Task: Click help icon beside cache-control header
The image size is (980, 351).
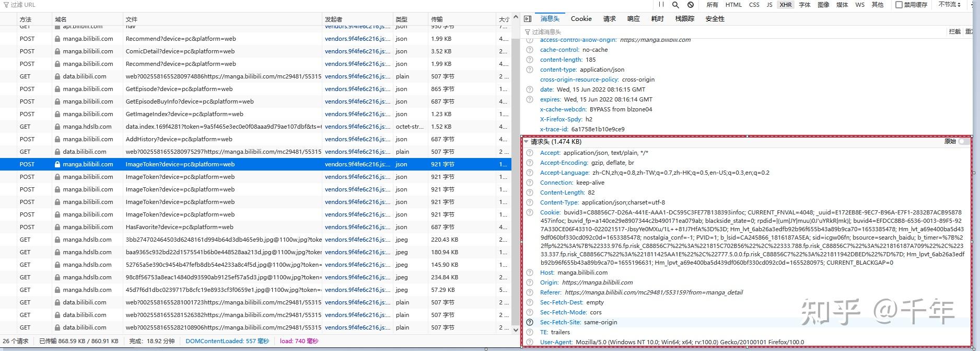Action: (530, 50)
